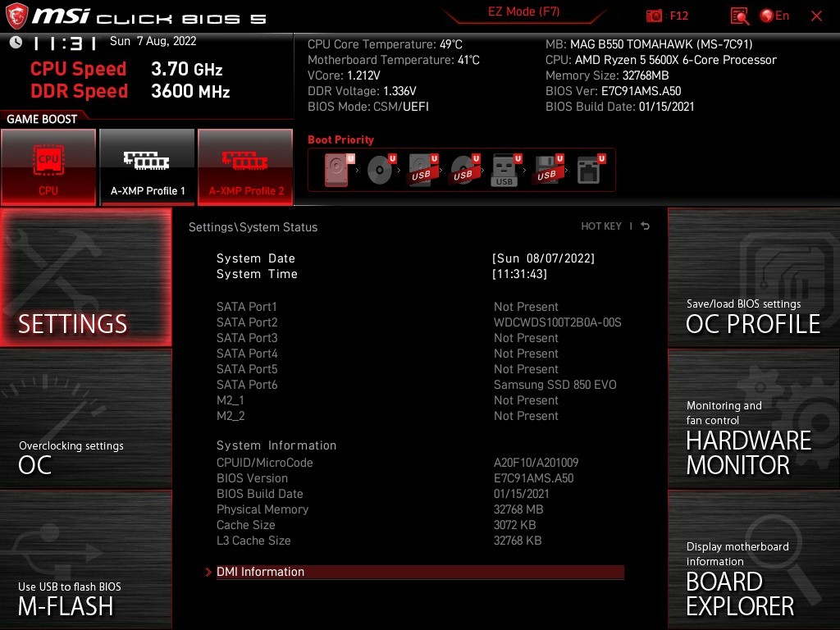This screenshot has height=630, width=840.
Task: Click the CPU Core Temperature reading
Action: tap(385, 44)
